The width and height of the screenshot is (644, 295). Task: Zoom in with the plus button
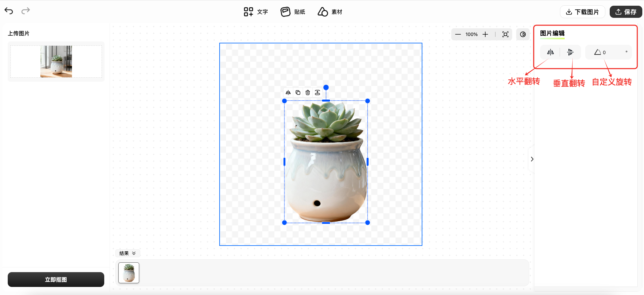pyautogui.click(x=485, y=34)
